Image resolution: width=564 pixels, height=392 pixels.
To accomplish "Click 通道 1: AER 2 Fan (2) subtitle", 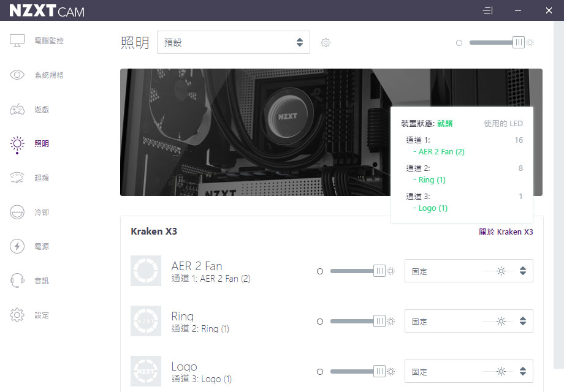I will pos(211,279).
